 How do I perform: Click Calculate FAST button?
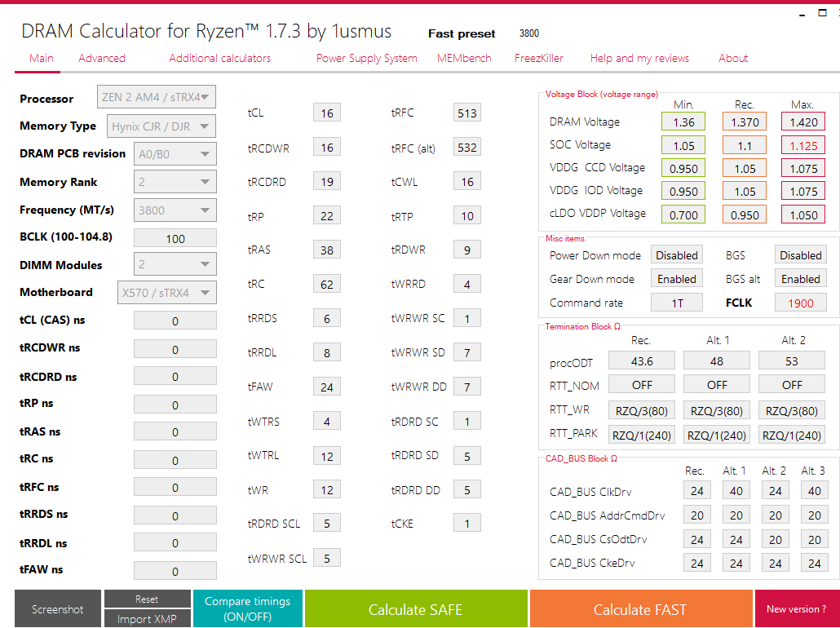640,608
